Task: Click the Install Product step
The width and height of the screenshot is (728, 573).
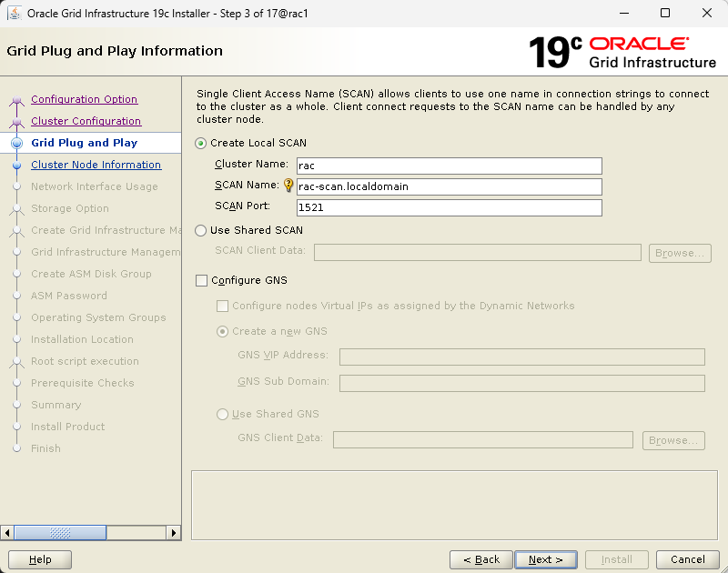Action: (x=67, y=427)
